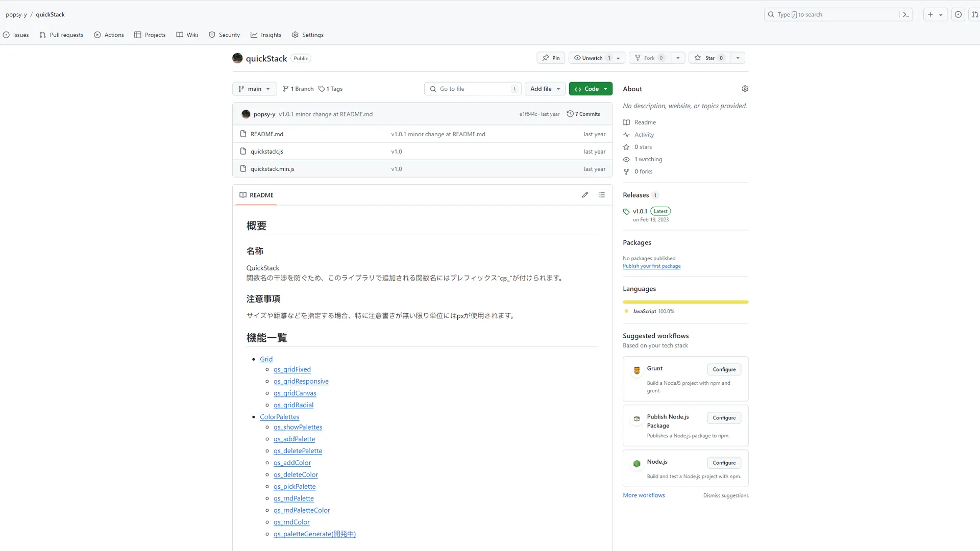The width and height of the screenshot is (980, 551).
Task: Open the Actions tab
Action: tap(109, 35)
